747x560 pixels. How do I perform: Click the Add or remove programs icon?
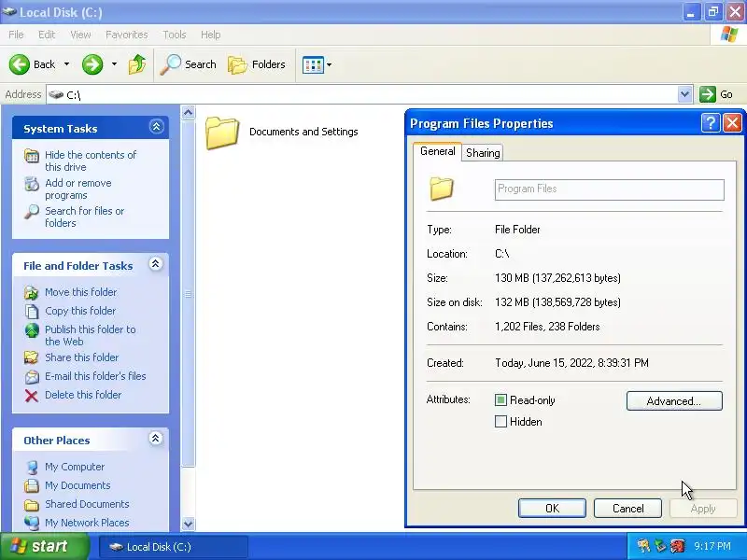pos(32,184)
